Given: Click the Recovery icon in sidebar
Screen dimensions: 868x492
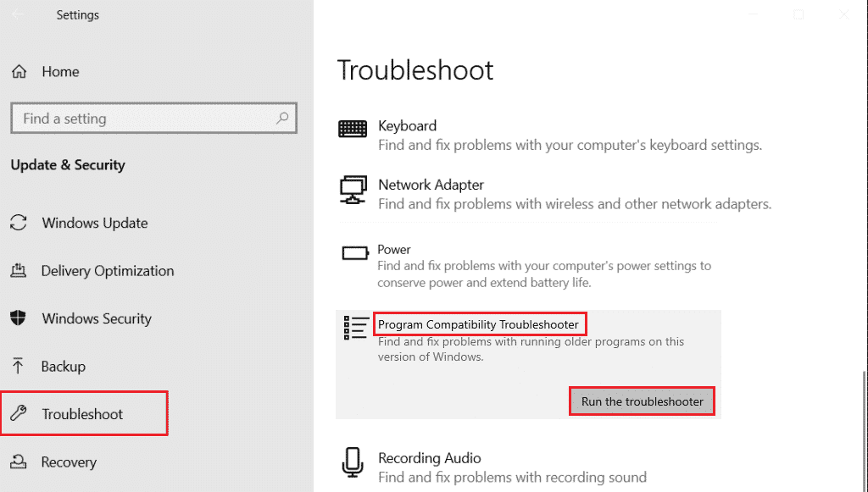Looking at the screenshot, I should pyautogui.click(x=18, y=462).
